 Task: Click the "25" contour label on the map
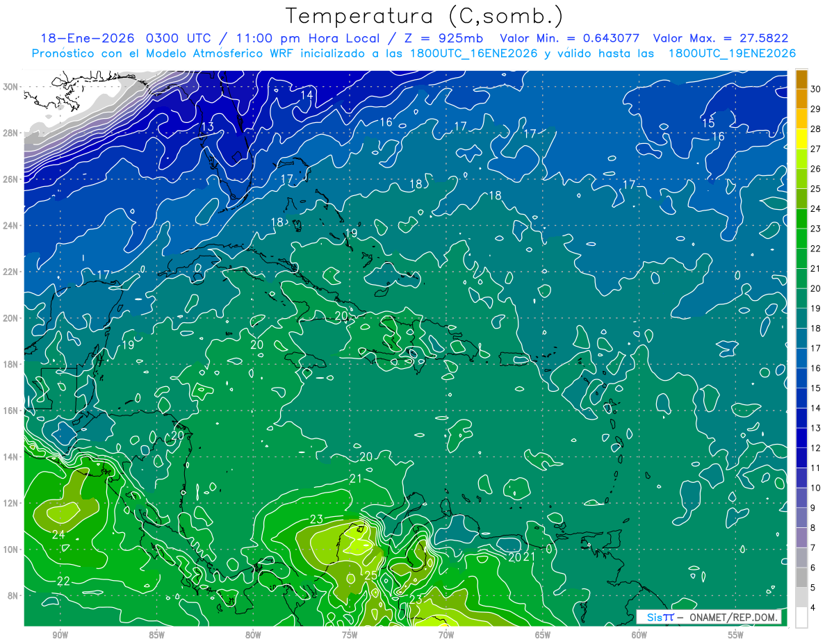click(x=370, y=575)
